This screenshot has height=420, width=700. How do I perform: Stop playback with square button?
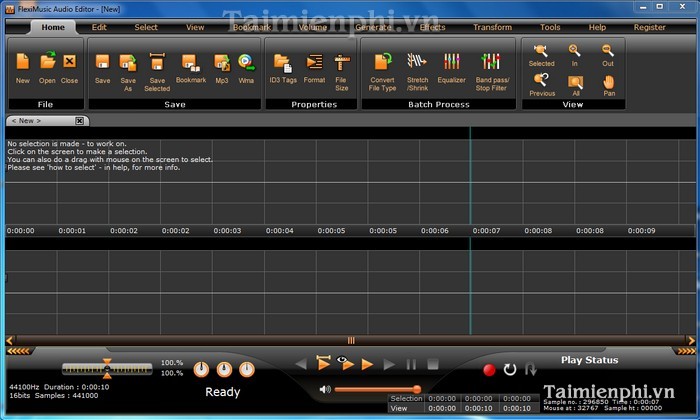[x=433, y=364]
